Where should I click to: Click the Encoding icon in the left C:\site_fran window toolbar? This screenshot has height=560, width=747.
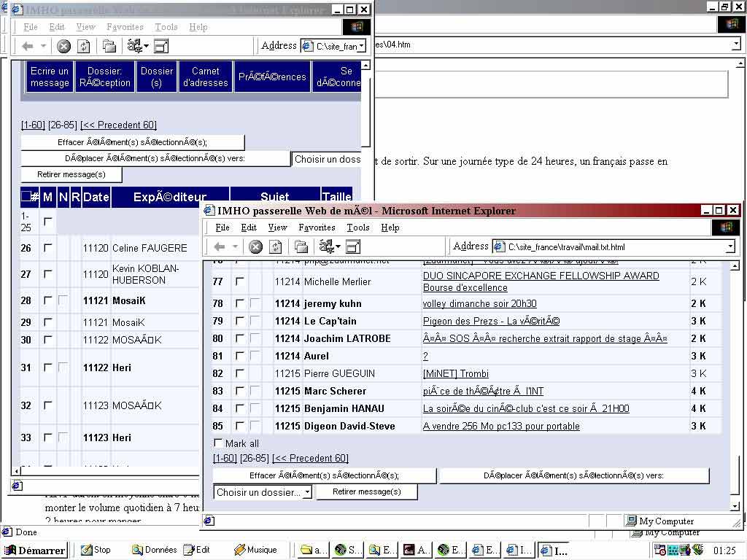click(135, 46)
